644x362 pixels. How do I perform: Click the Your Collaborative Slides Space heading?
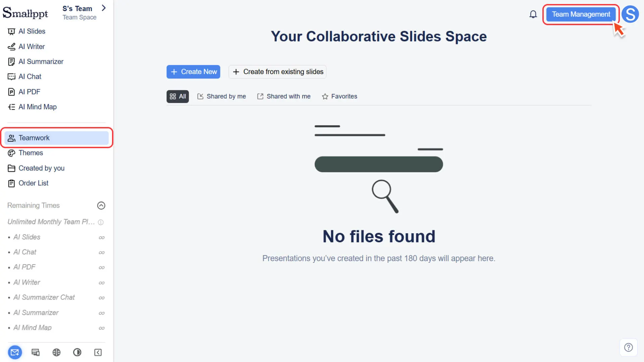click(379, 36)
